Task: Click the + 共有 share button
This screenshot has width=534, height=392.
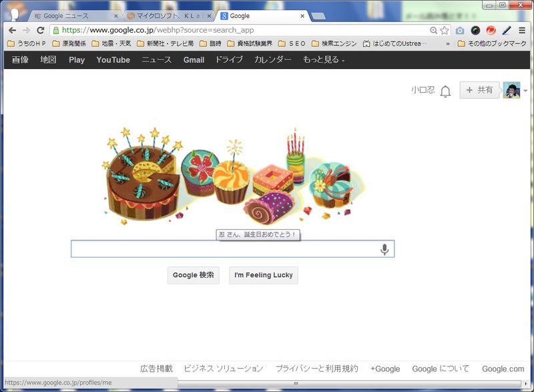Action: click(x=479, y=90)
